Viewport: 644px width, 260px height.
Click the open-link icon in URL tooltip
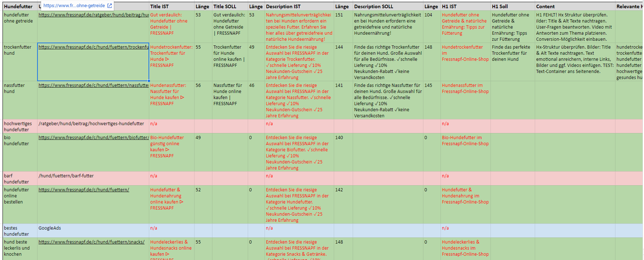(x=110, y=6)
